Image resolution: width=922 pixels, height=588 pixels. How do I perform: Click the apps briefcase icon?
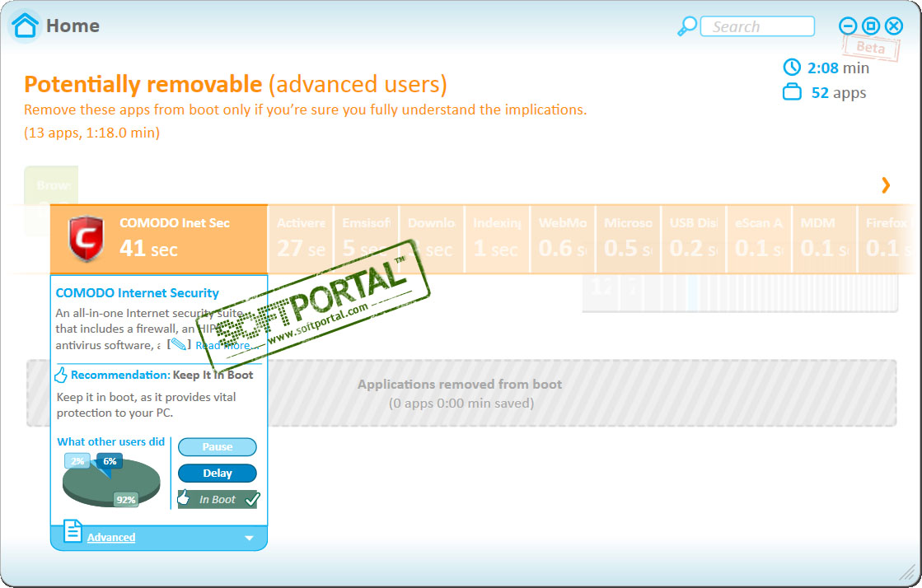click(x=792, y=92)
